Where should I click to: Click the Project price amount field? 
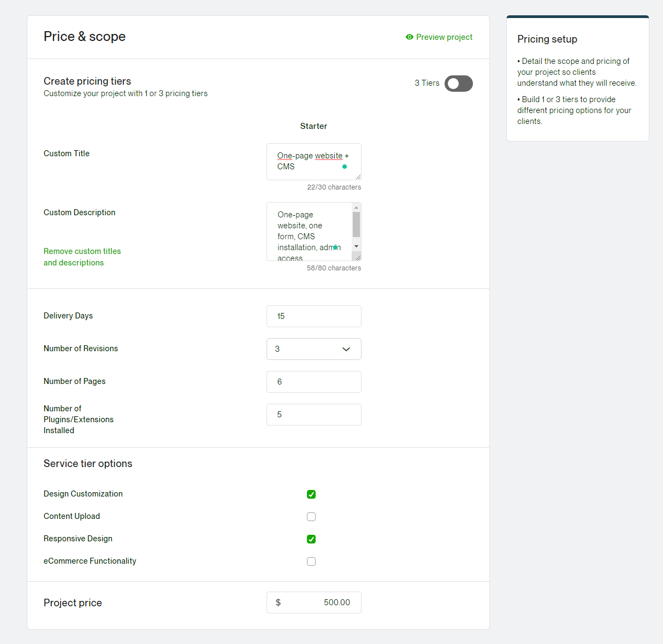pos(317,602)
